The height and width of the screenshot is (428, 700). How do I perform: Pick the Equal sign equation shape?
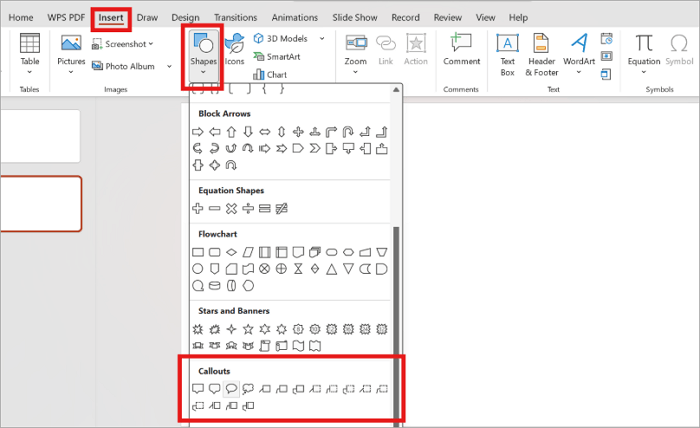click(265, 208)
